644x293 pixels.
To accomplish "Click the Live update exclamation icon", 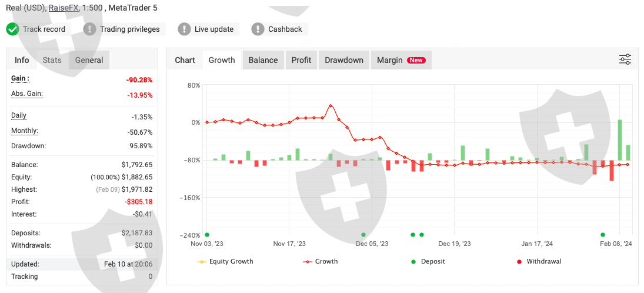I will pos(184,29).
